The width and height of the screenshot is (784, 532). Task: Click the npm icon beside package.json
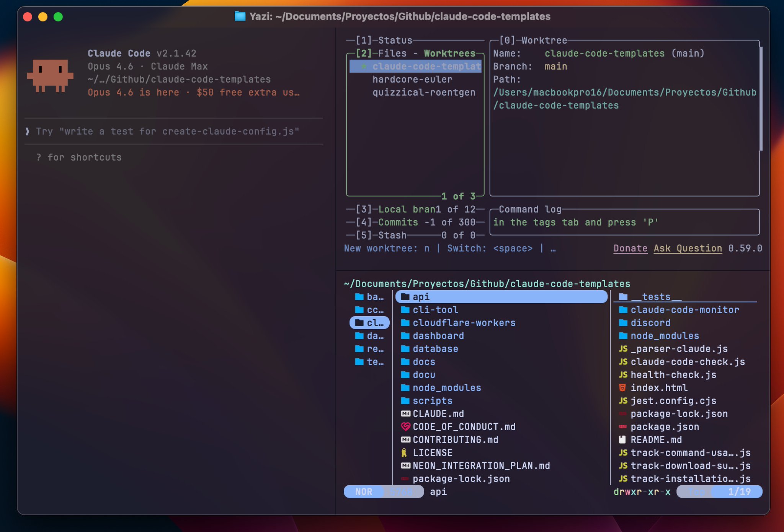click(623, 427)
